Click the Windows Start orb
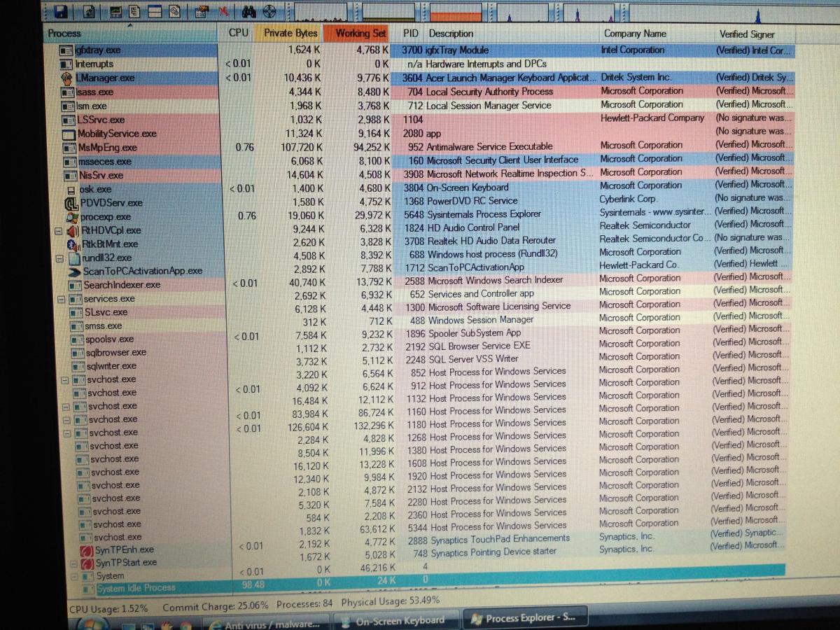840x630 pixels. [92, 623]
